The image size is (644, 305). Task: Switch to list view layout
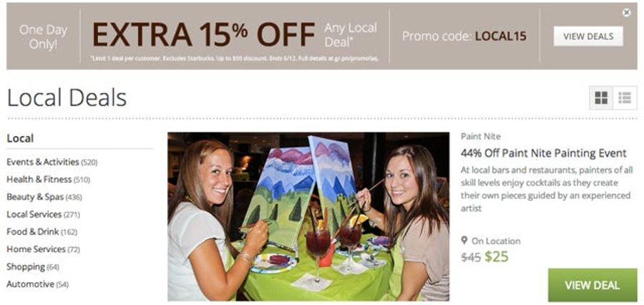[x=625, y=98]
